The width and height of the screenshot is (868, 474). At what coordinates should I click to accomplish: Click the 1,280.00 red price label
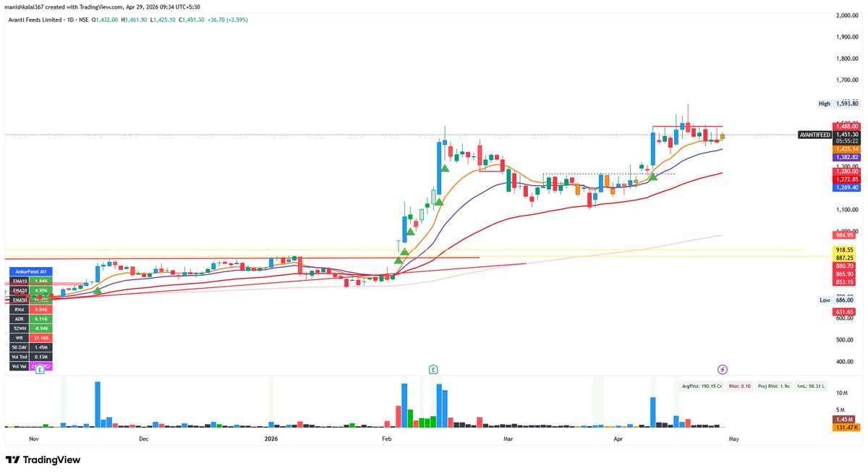coord(848,172)
